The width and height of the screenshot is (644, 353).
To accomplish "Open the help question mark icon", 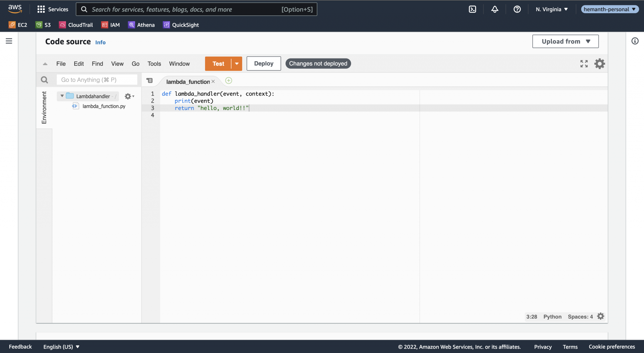I will (x=517, y=9).
